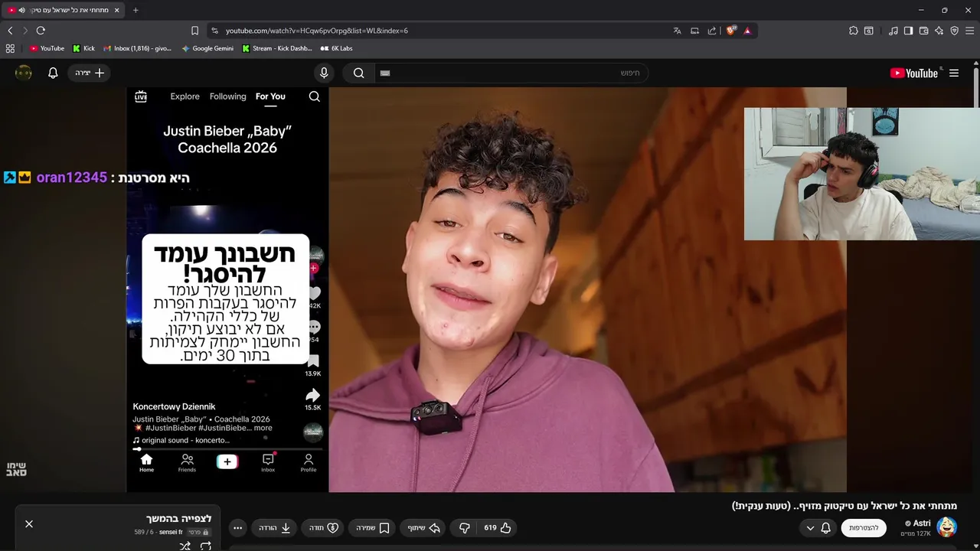The height and width of the screenshot is (551, 980).
Task: Open the apps grid icon on the bookmarks bar
Action: [10, 48]
